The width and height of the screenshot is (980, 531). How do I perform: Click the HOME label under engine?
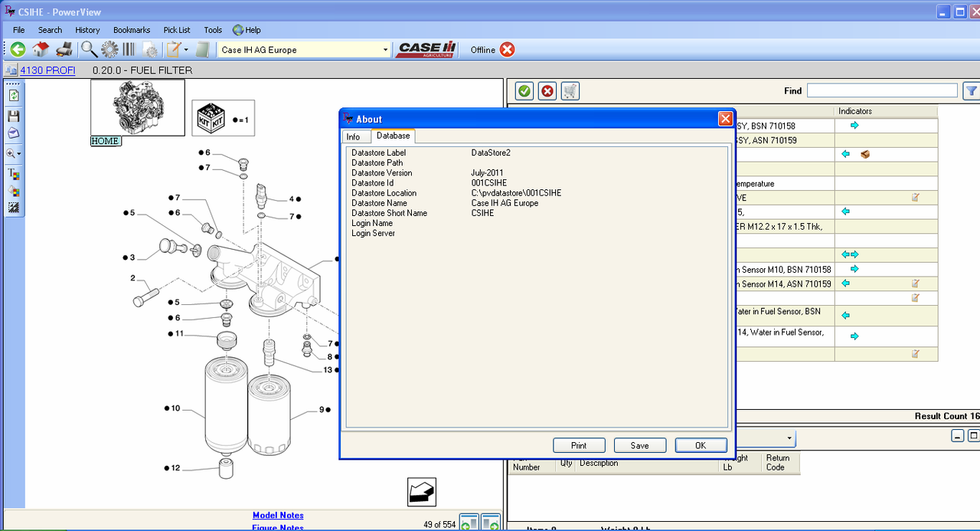106,141
